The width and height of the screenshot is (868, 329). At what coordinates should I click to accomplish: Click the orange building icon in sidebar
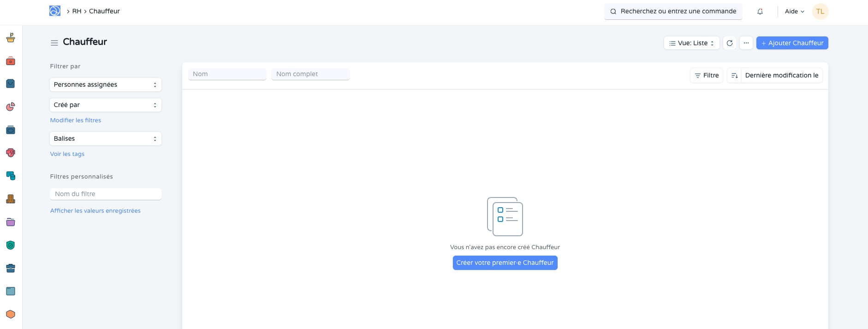[x=11, y=199]
